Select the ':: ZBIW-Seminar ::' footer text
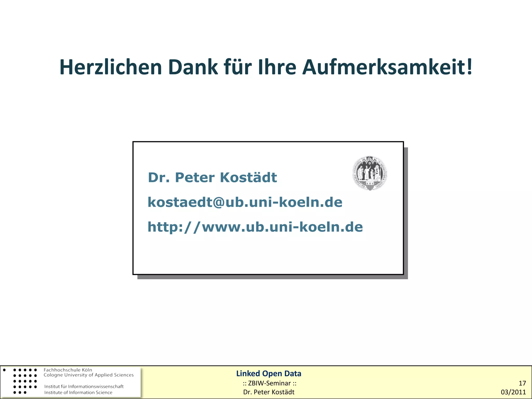 [269, 383]
